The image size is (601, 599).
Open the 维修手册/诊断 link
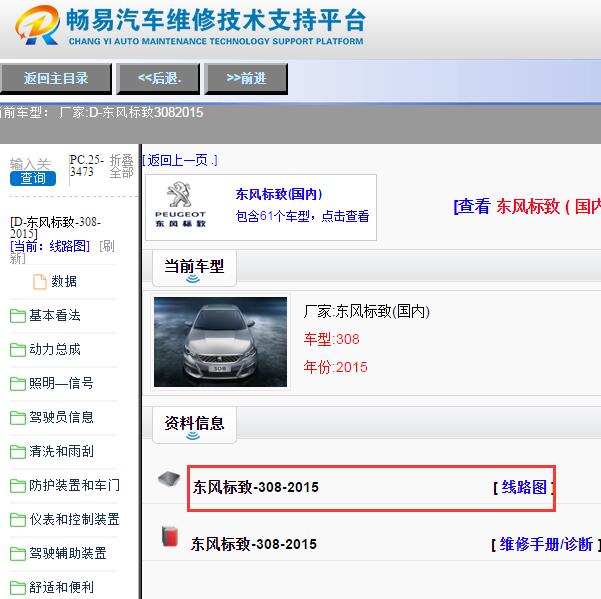(546, 544)
